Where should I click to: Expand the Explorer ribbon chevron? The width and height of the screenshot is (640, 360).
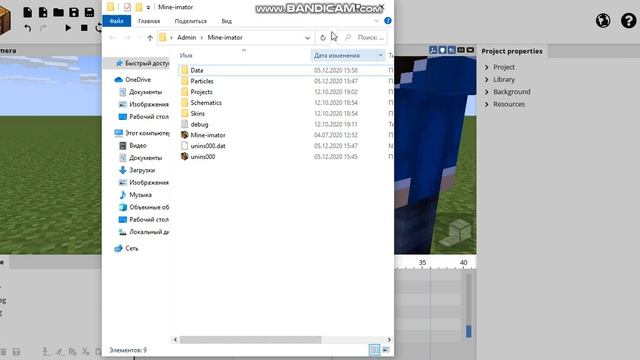376,20
